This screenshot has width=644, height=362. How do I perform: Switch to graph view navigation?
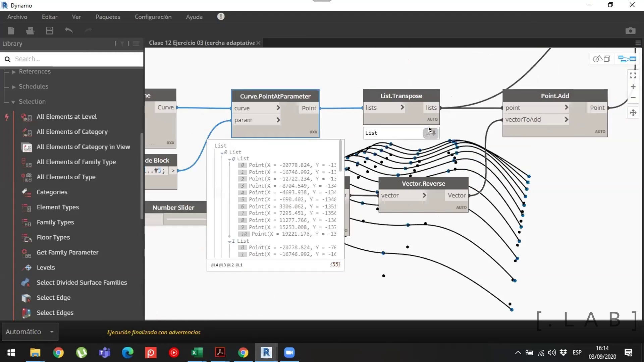click(x=627, y=59)
